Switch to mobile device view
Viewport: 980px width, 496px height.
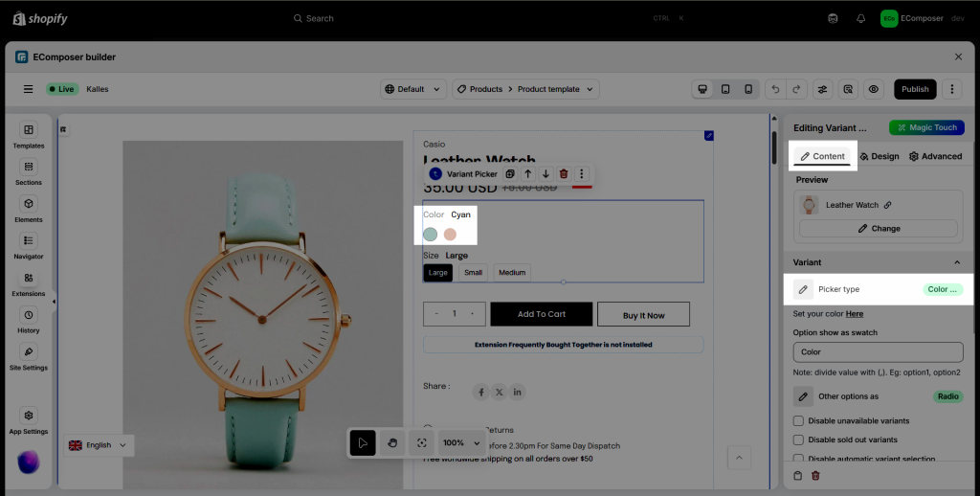click(748, 89)
